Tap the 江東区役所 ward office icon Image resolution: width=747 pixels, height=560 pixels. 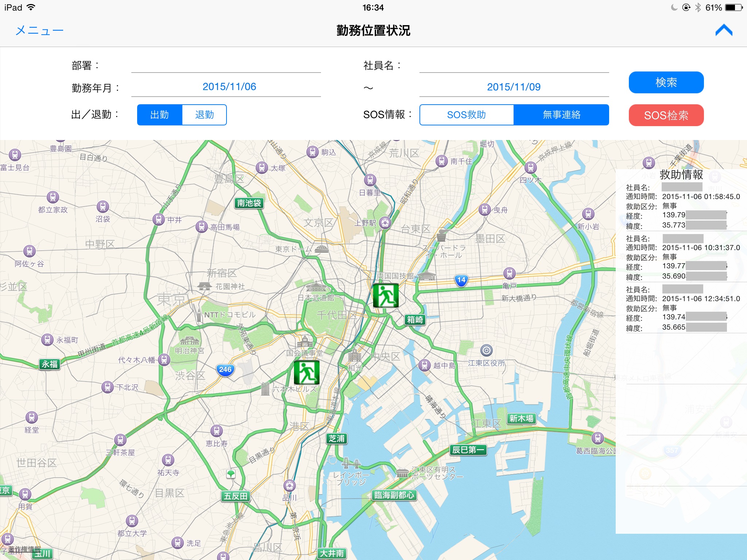click(x=487, y=350)
